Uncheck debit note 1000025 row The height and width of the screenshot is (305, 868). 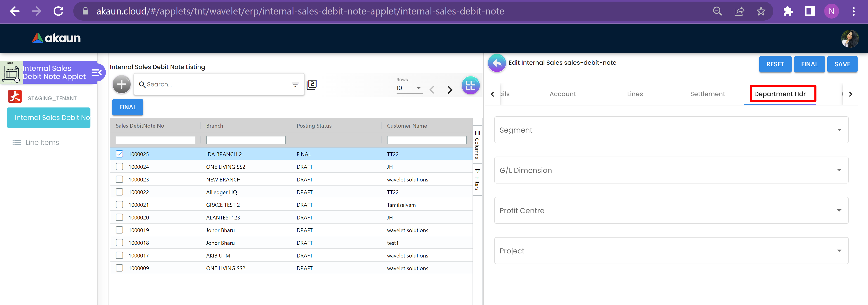click(119, 154)
